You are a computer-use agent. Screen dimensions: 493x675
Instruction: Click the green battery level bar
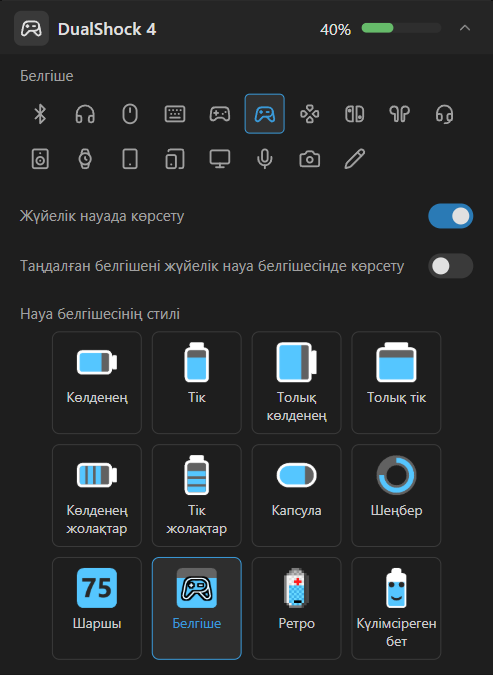(401, 28)
